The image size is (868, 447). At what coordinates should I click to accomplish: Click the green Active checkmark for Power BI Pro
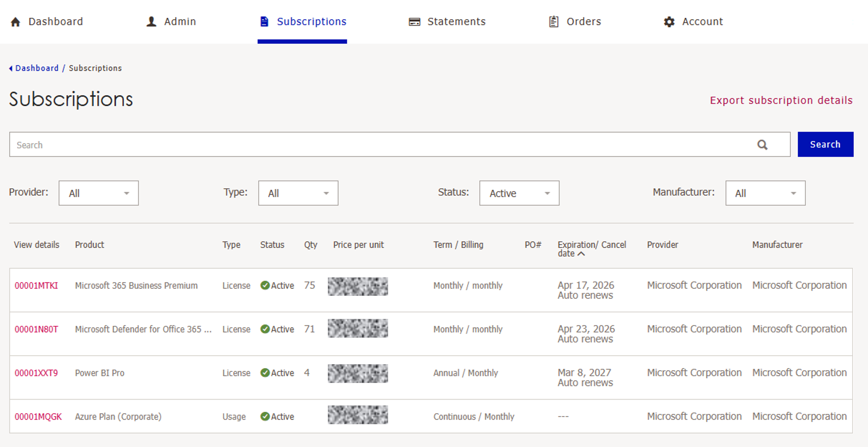[265, 372]
